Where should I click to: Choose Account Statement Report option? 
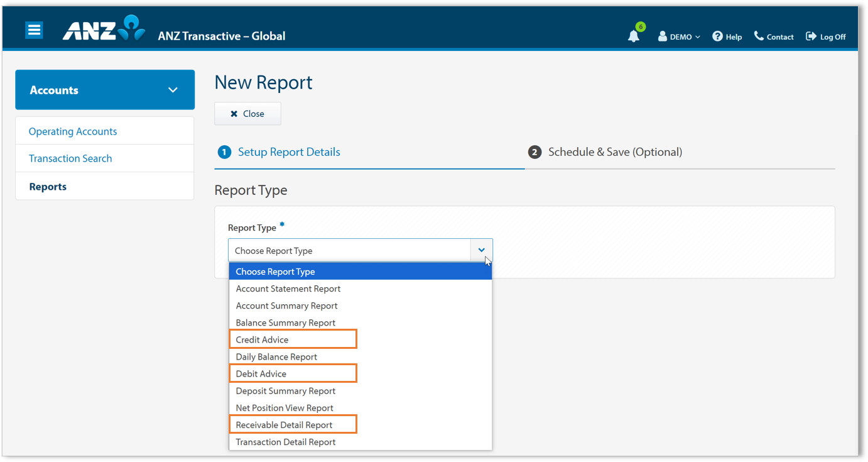(x=288, y=289)
